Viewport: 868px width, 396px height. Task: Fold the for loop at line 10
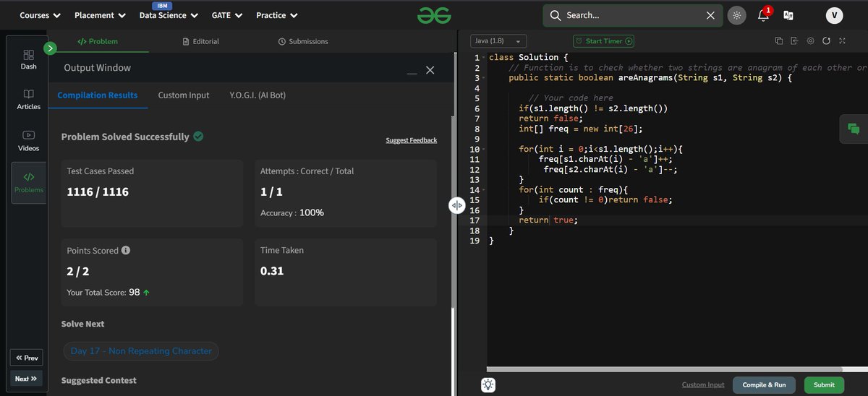pyautogui.click(x=482, y=149)
